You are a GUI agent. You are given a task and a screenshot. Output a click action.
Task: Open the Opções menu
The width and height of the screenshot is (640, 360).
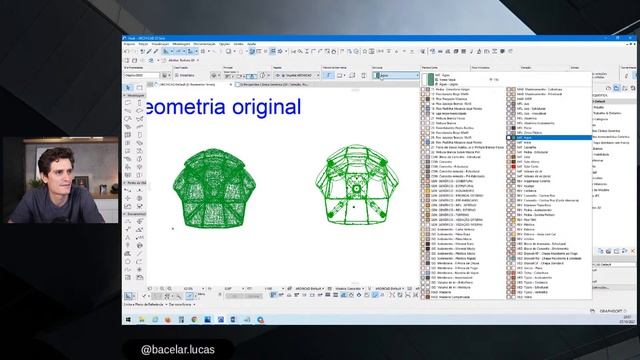point(224,44)
